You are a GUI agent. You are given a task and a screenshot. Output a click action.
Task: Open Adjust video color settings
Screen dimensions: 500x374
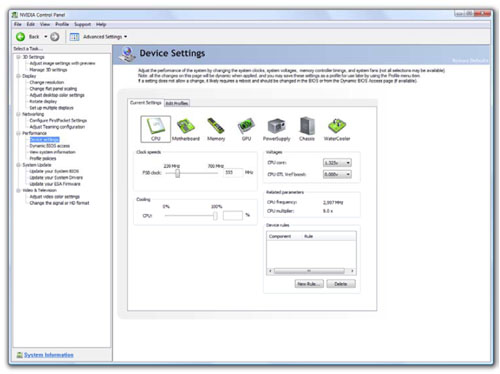pyautogui.click(x=54, y=196)
